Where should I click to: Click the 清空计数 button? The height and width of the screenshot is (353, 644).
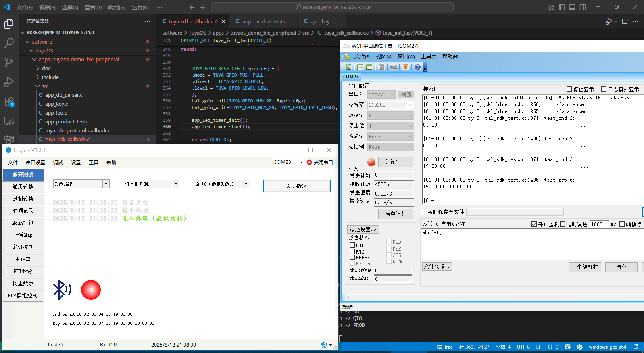[396, 214]
